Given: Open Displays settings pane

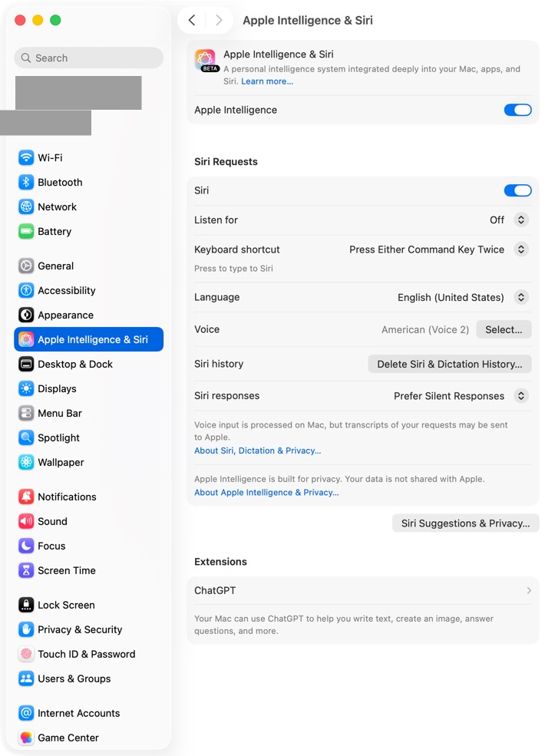Looking at the screenshot, I should (89, 388).
